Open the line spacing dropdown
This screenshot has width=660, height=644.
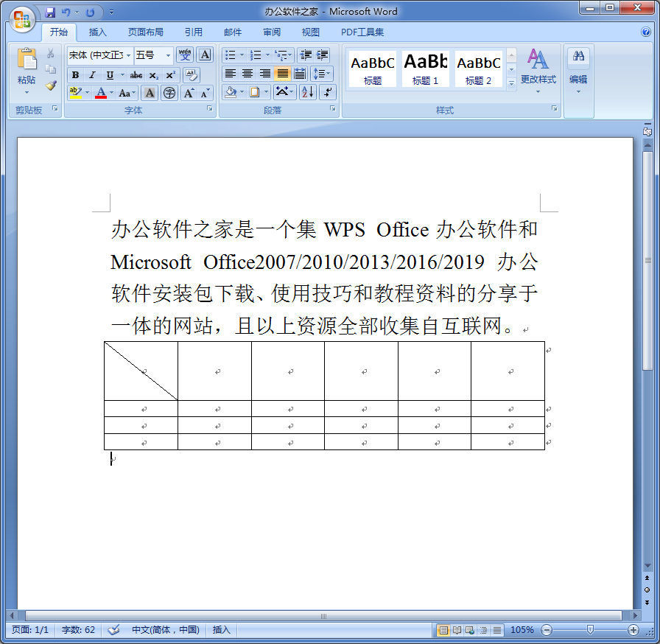322,74
